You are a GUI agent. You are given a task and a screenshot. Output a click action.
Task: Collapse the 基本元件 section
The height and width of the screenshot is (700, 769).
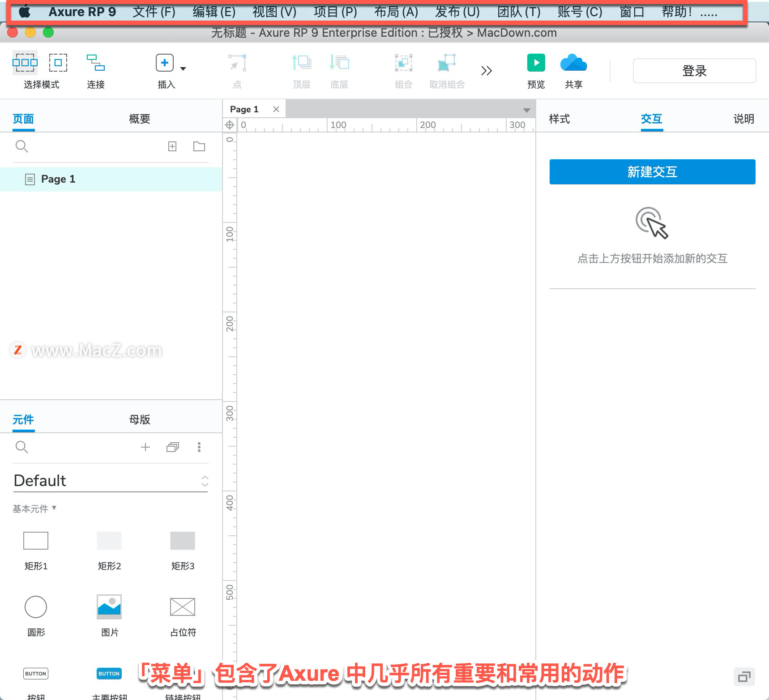tap(34, 508)
